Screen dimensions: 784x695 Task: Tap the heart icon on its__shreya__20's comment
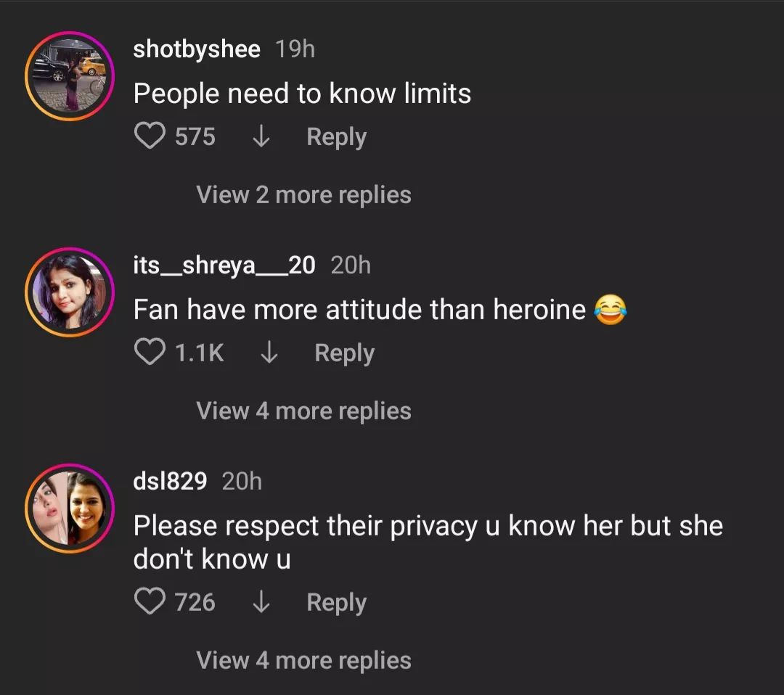coord(150,352)
